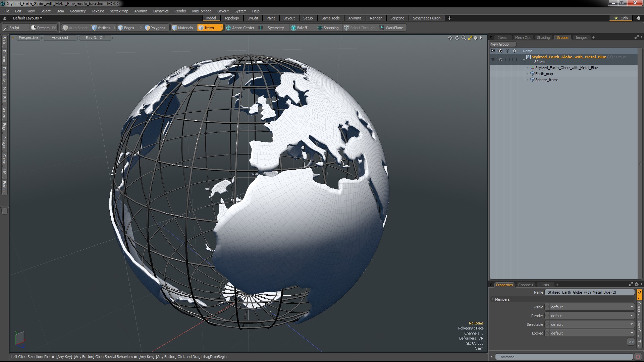The image size is (644, 362).
Task: Switch to the UVEdit layout tab
Action: pos(253,18)
